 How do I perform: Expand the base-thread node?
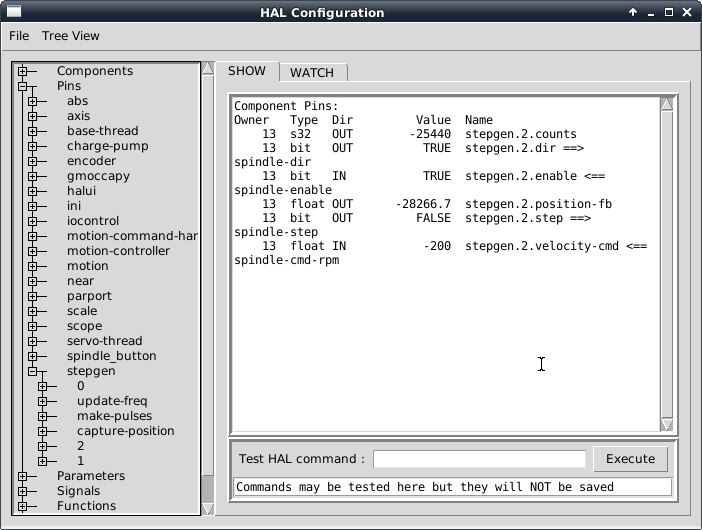(32, 131)
